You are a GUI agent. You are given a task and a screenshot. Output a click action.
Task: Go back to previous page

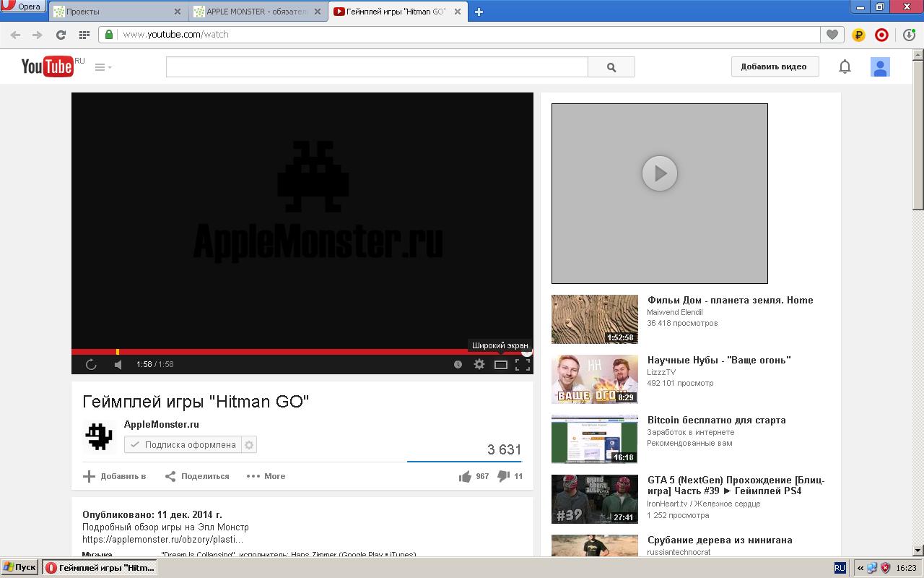click(x=15, y=35)
